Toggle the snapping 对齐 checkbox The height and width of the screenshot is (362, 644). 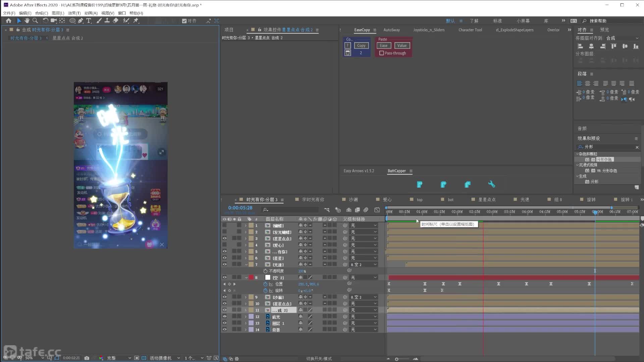[x=184, y=21]
